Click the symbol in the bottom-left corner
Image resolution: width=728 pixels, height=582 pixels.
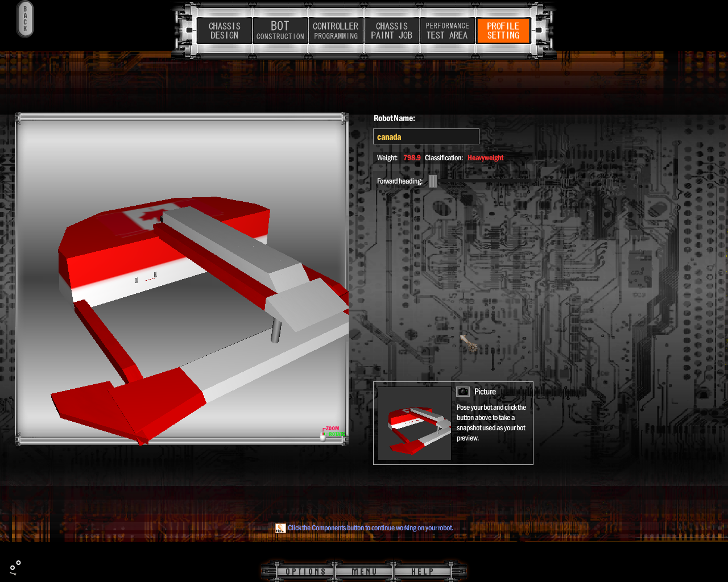pyautogui.click(x=15, y=567)
